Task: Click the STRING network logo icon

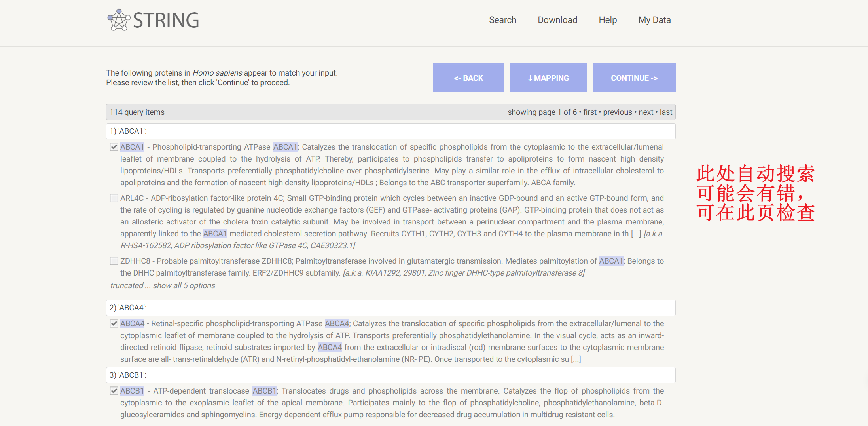Action: [119, 20]
